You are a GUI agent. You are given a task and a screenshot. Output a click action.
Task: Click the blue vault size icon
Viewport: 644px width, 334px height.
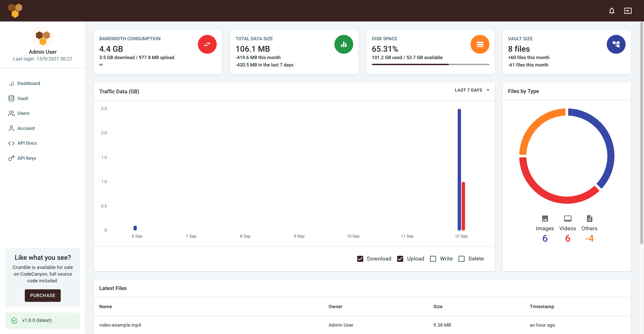pos(616,44)
